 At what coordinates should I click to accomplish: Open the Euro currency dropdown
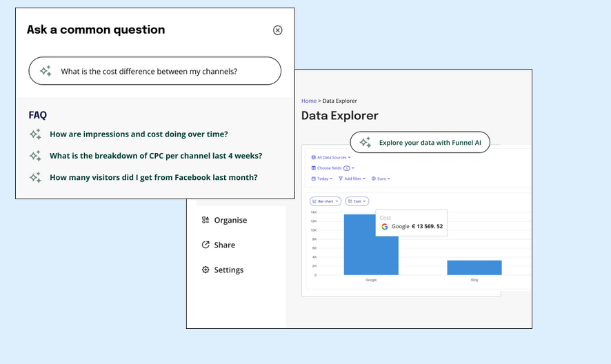[x=381, y=179]
